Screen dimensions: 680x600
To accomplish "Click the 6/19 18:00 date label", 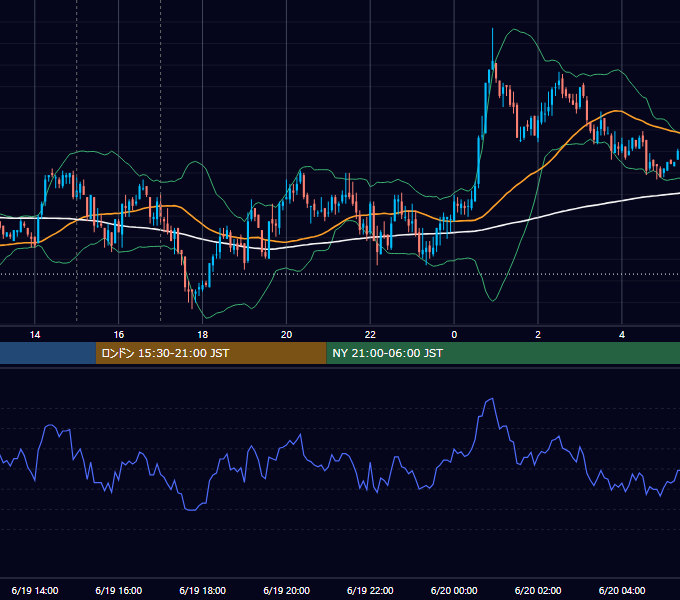I will [x=203, y=590].
